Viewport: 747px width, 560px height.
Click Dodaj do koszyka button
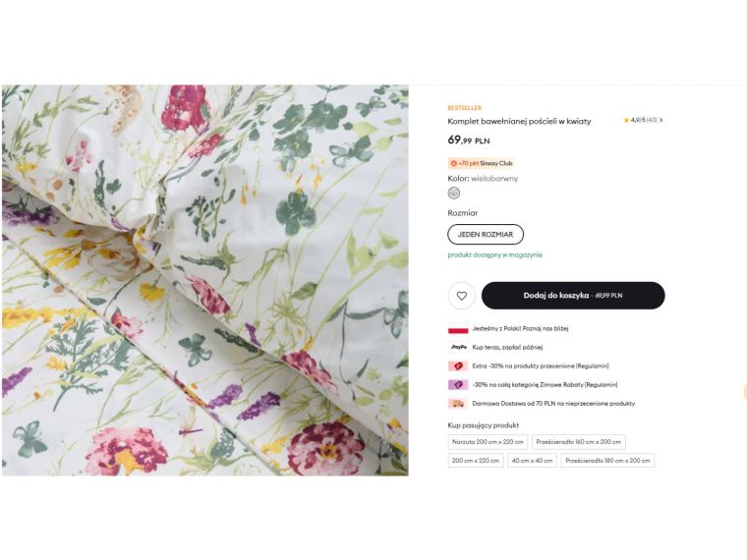(x=573, y=296)
